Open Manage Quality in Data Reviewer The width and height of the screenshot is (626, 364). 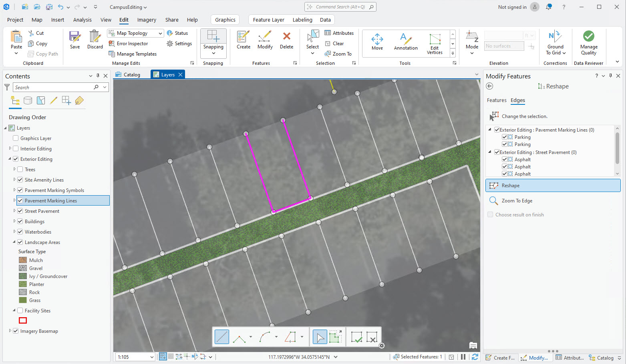click(x=589, y=44)
